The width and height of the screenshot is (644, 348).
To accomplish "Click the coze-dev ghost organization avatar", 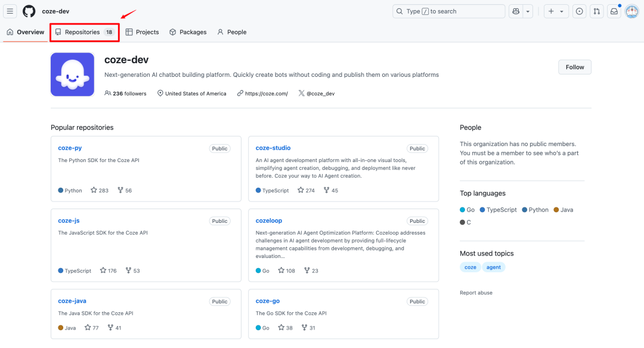I will click(72, 74).
